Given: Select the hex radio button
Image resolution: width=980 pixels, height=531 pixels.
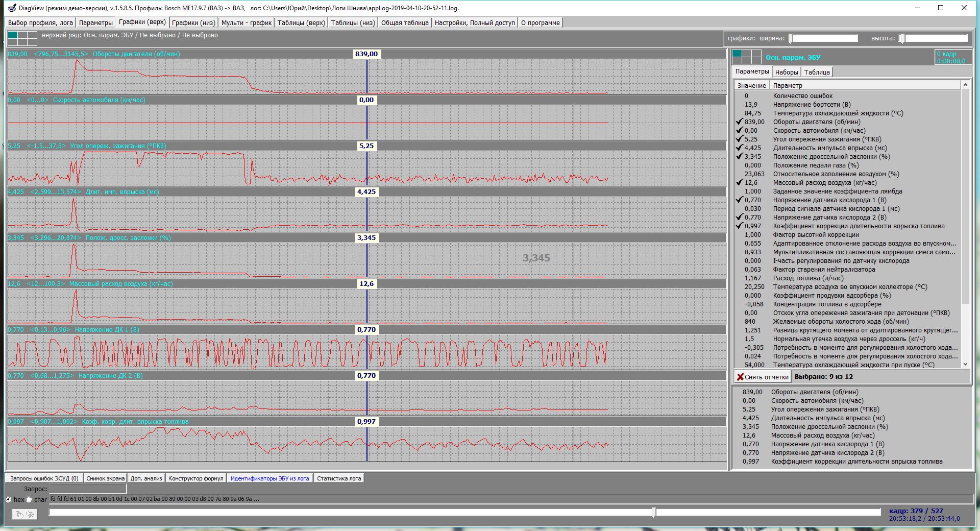Looking at the screenshot, I should (9, 499).
